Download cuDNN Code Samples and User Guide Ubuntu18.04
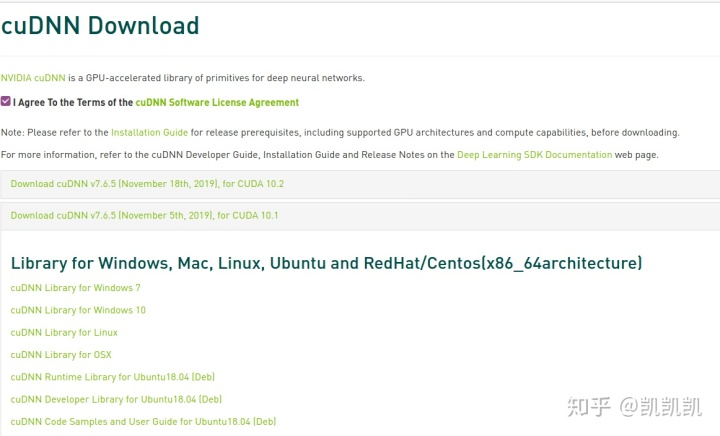The height and width of the screenshot is (436, 720). point(143,422)
